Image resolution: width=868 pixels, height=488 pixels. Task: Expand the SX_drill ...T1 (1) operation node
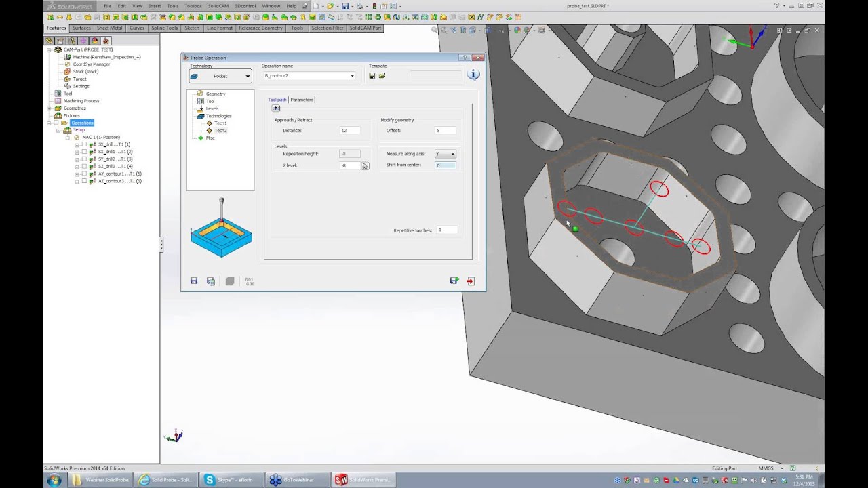click(77, 144)
